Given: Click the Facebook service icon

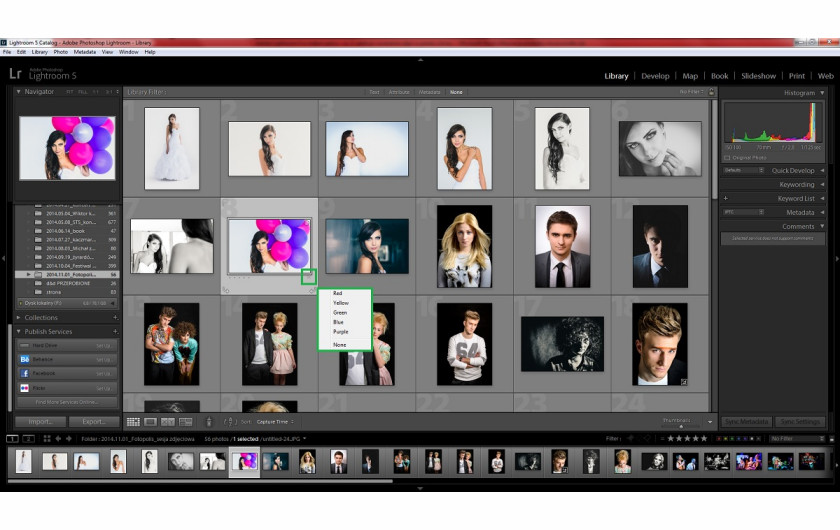Looking at the screenshot, I should click(25, 374).
